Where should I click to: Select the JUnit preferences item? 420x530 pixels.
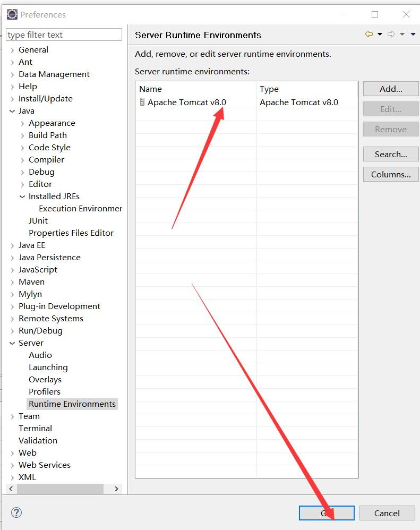(38, 221)
